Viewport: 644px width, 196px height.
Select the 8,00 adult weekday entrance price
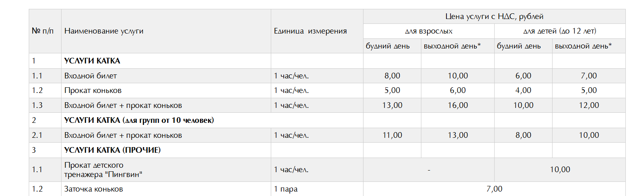(392, 76)
